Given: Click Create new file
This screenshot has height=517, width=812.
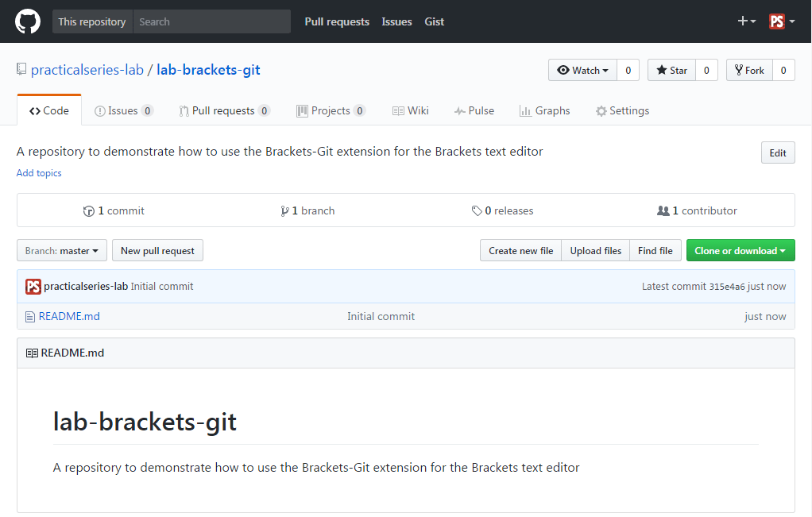Looking at the screenshot, I should click(521, 250).
